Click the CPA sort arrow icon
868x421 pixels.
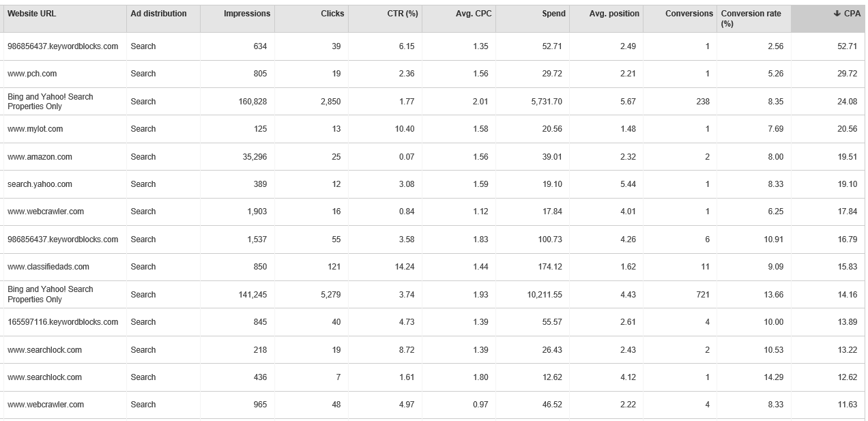pyautogui.click(x=837, y=14)
